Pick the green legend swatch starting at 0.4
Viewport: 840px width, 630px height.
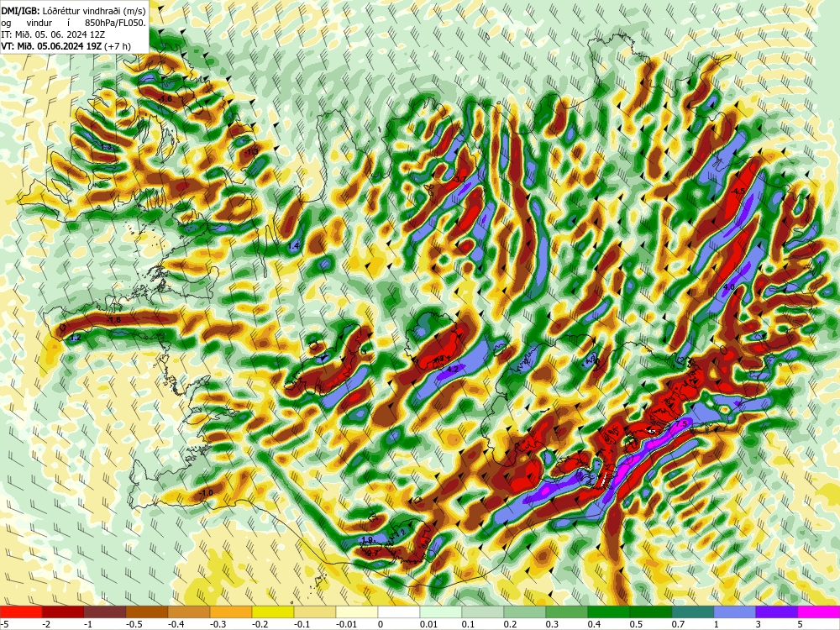(609, 612)
